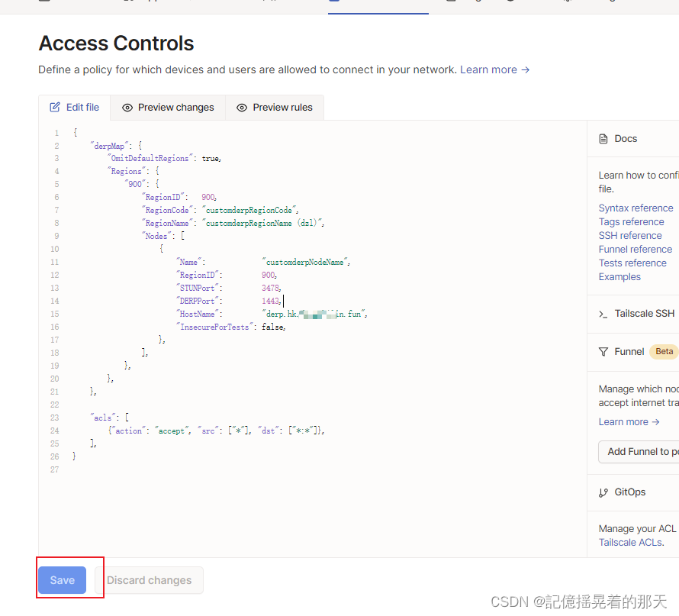
Task: Click Discard changes button
Action: [x=149, y=579]
